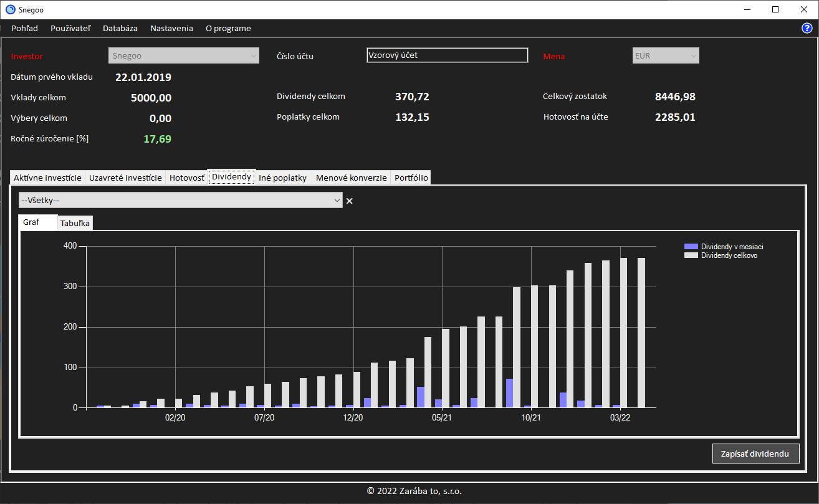Click the Hotovosť na účte value 2285,01
This screenshot has height=504, width=819.
click(x=675, y=117)
